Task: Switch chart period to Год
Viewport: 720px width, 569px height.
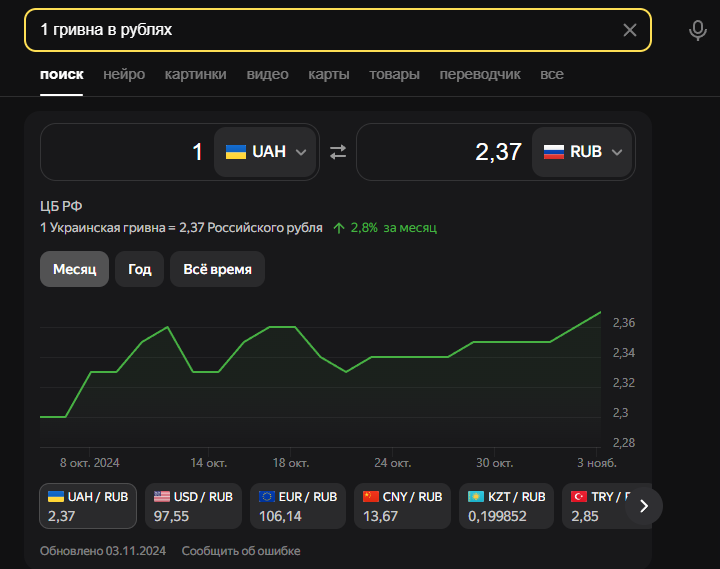Action: coord(140,269)
